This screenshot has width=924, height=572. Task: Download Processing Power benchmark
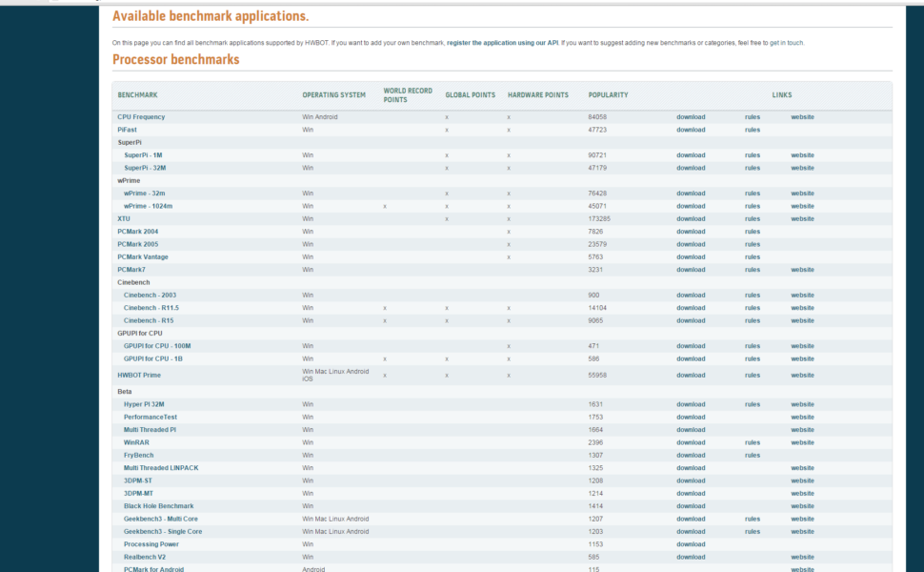click(691, 544)
